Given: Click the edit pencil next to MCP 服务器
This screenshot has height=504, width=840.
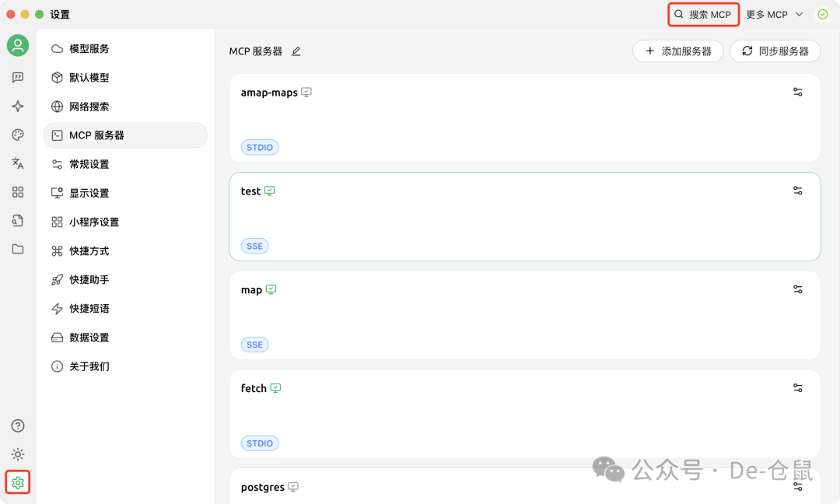Looking at the screenshot, I should click(296, 51).
